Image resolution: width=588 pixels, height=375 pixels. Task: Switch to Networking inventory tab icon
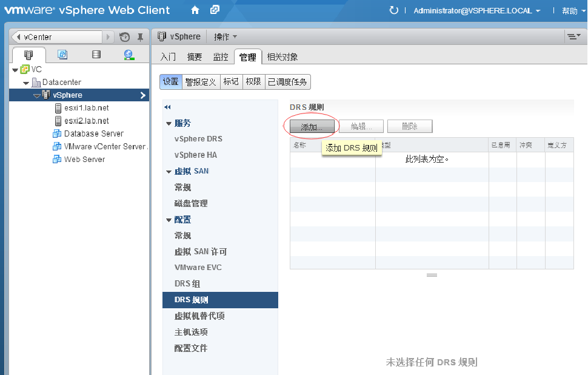[x=129, y=55]
